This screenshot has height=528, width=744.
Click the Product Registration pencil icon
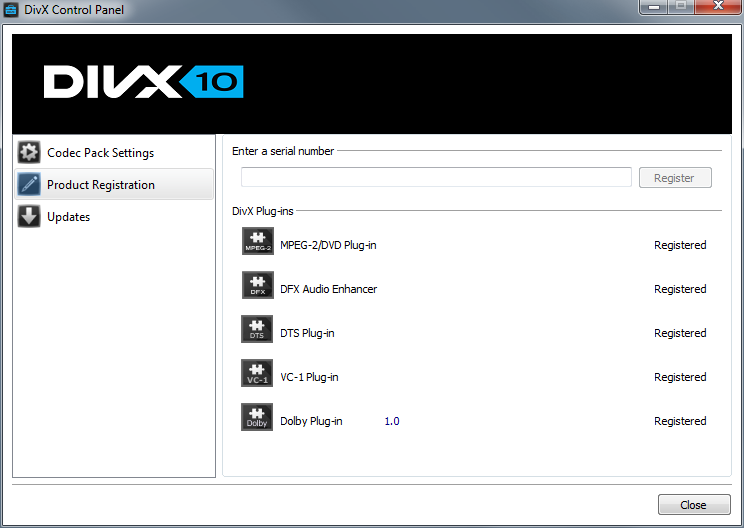click(x=29, y=185)
